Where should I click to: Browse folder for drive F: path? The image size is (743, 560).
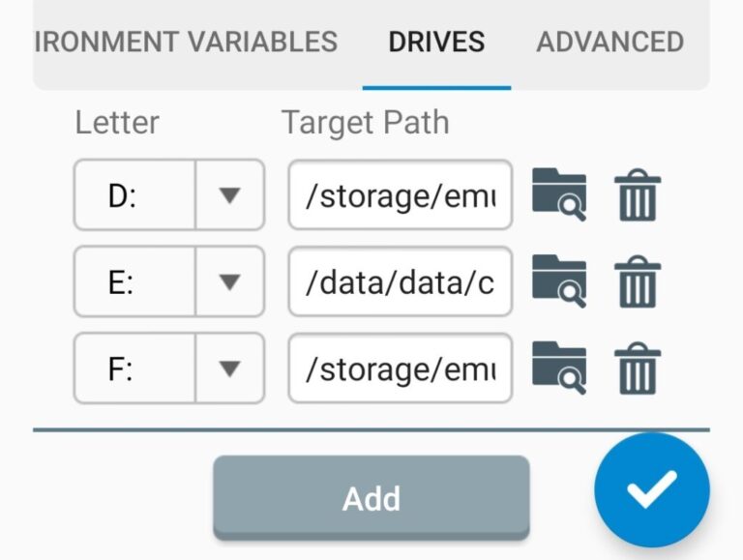click(559, 368)
